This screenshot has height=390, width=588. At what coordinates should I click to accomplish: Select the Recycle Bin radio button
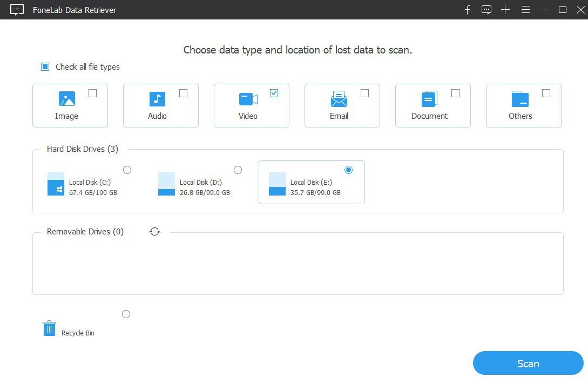pyautogui.click(x=126, y=314)
